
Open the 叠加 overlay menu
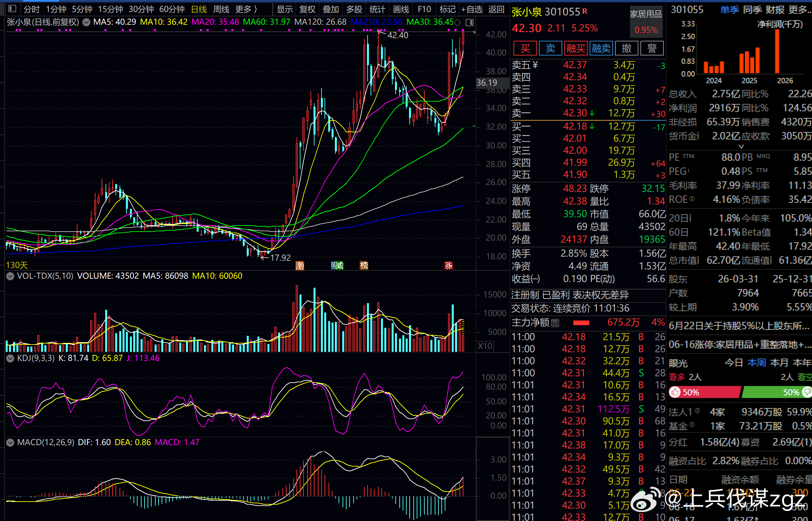coord(331,9)
